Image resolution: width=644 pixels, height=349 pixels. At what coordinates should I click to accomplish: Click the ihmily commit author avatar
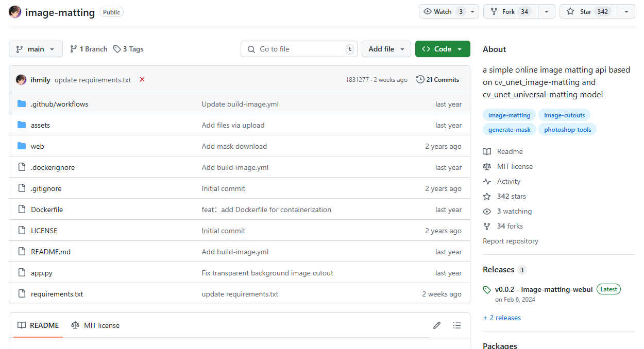pyautogui.click(x=21, y=80)
